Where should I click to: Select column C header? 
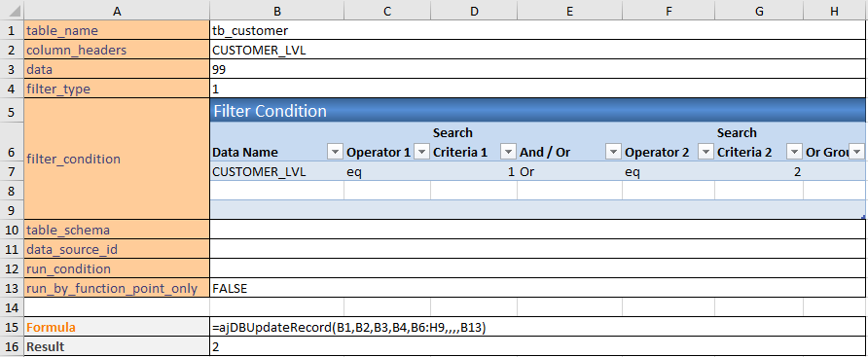tap(387, 10)
